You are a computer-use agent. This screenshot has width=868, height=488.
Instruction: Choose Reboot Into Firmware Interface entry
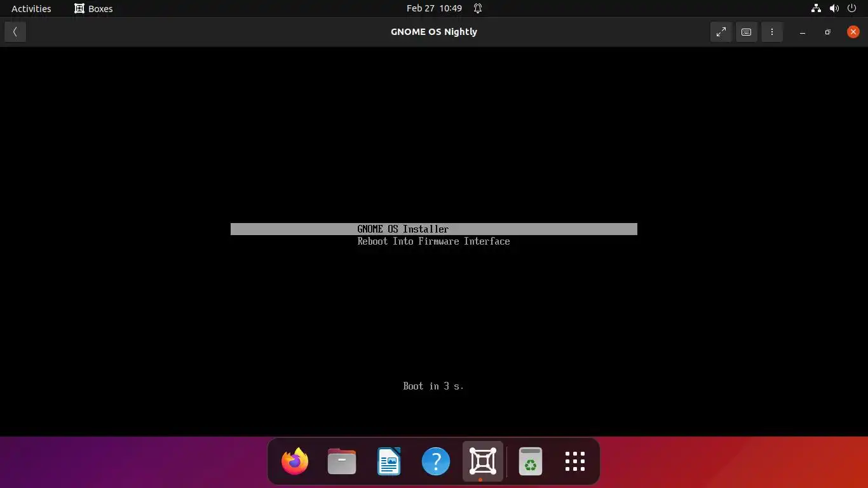tap(433, 241)
